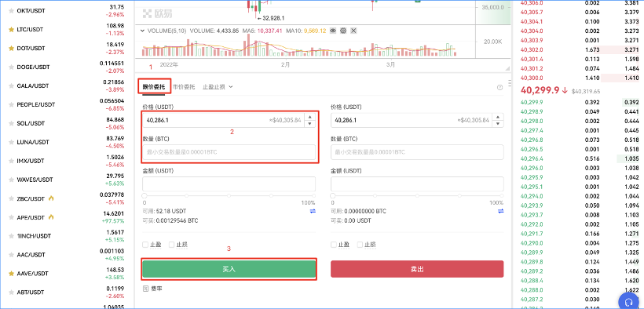Enable the buy-side 止盈 checkbox
644x309 pixels.
145,245
